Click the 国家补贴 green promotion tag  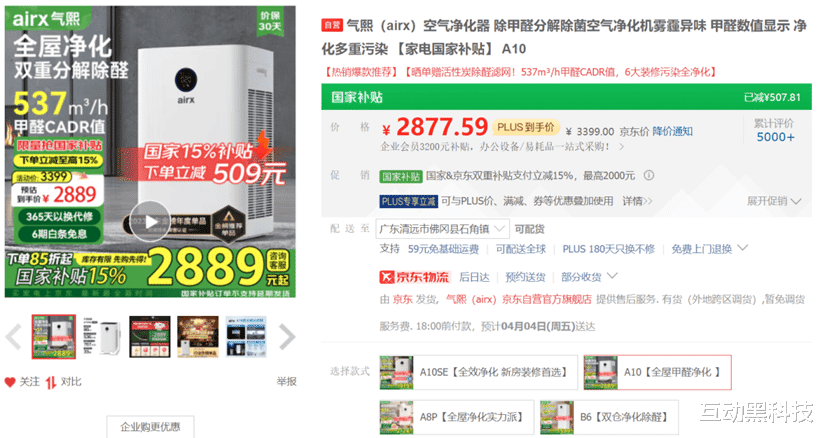pyautogui.click(x=401, y=176)
